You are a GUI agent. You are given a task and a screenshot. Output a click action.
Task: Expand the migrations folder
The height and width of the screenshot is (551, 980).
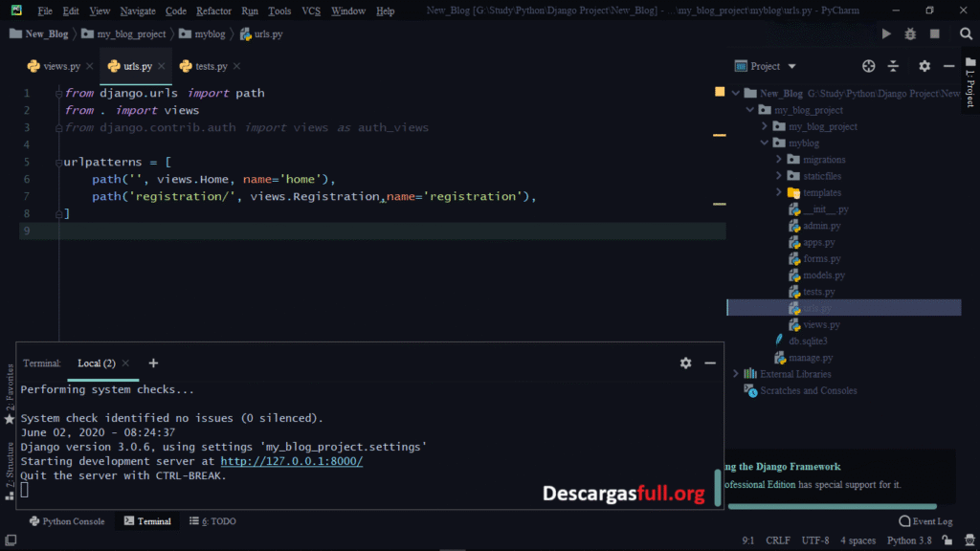click(779, 160)
